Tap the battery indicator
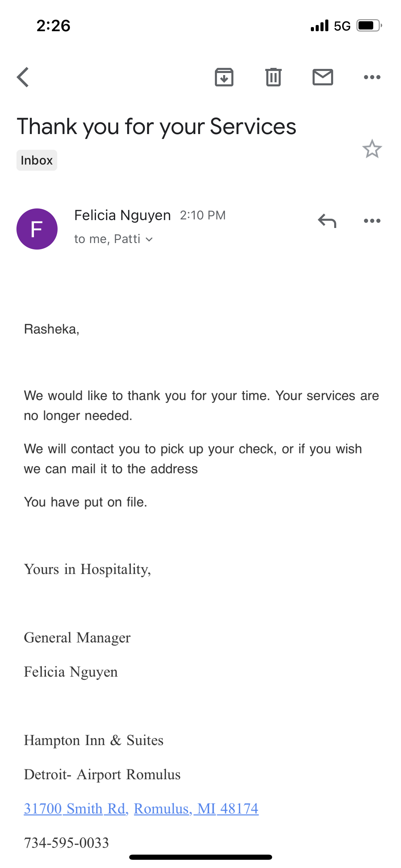Image resolution: width=401 pixels, height=868 pixels. [x=368, y=25]
